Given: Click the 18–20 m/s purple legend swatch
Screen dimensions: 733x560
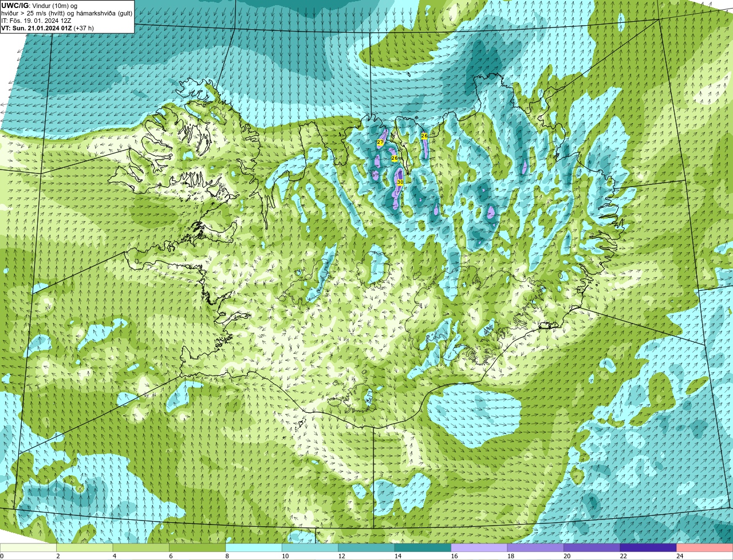Looking at the screenshot, I should (x=535, y=547).
